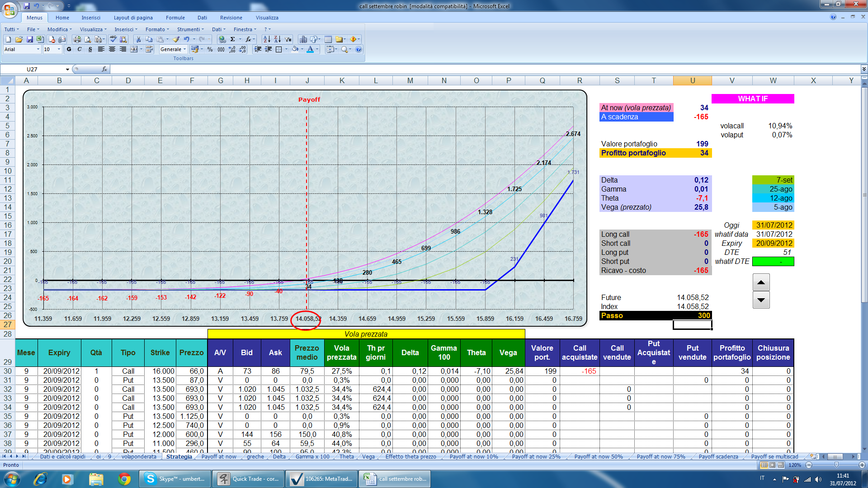
Task: Open the Formato dropdown menu
Action: pos(158,29)
